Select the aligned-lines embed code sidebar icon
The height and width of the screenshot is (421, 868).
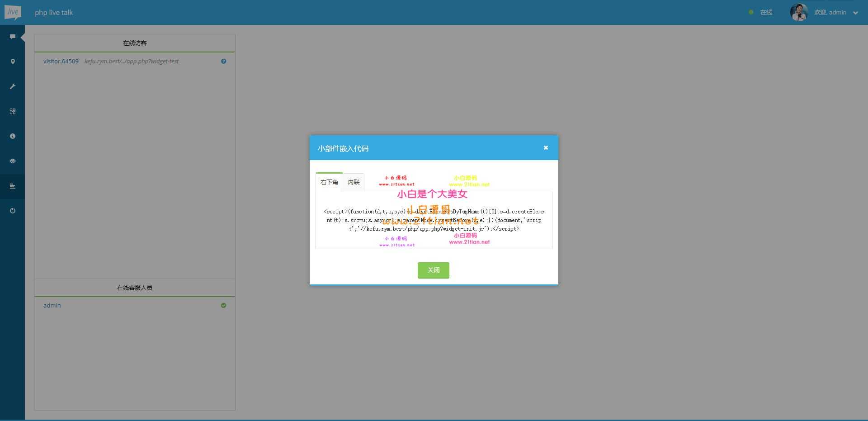13,186
